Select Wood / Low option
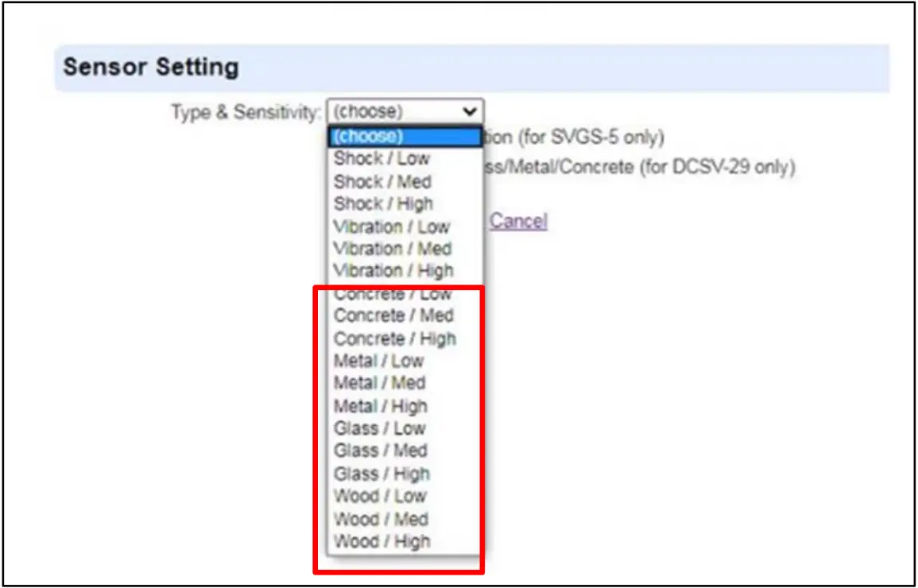The width and height of the screenshot is (918, 588). 380,496
